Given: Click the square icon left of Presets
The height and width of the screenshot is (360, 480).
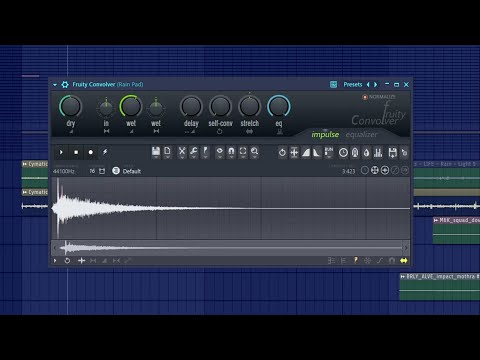Looking at the screenshot, I should (x=333, y=85).
